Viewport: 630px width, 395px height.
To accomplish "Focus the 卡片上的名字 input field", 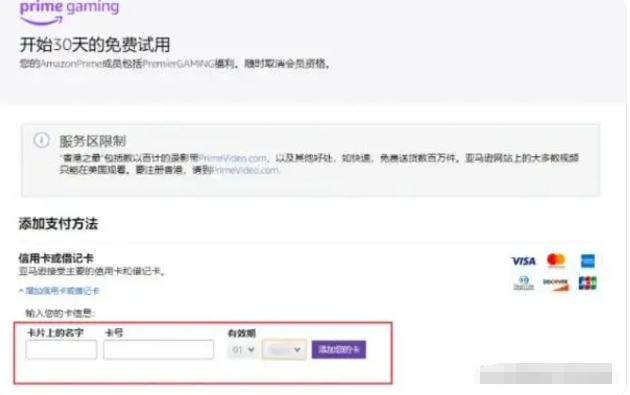I will pos(61,350).
